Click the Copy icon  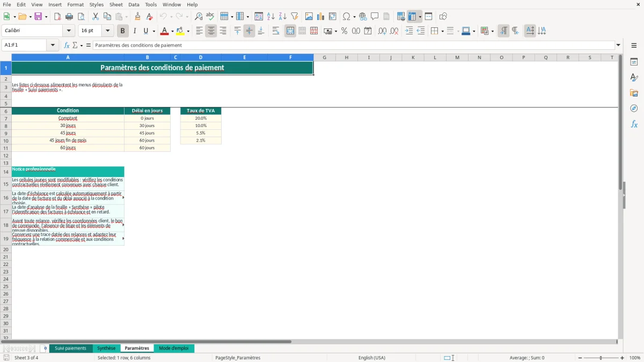pyautogui.click(x=107, y=17)
